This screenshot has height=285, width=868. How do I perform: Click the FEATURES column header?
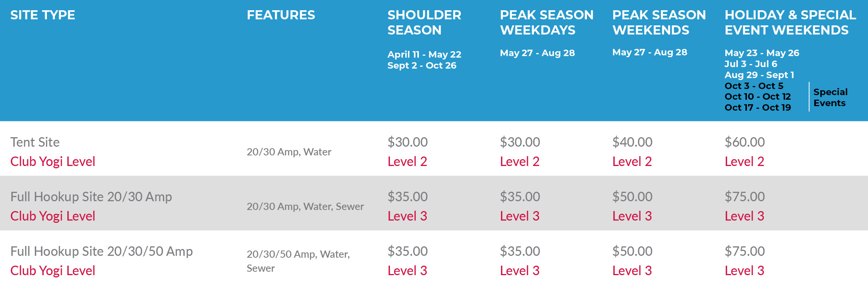(x=281, y=15)
